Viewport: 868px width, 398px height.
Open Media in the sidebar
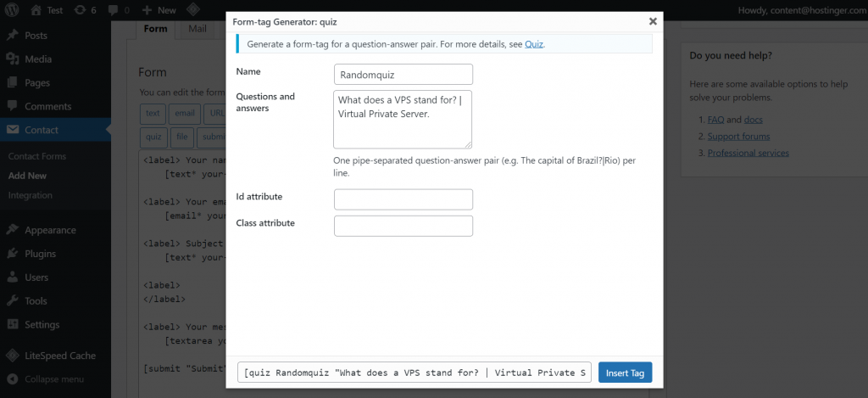click(55, 59)
